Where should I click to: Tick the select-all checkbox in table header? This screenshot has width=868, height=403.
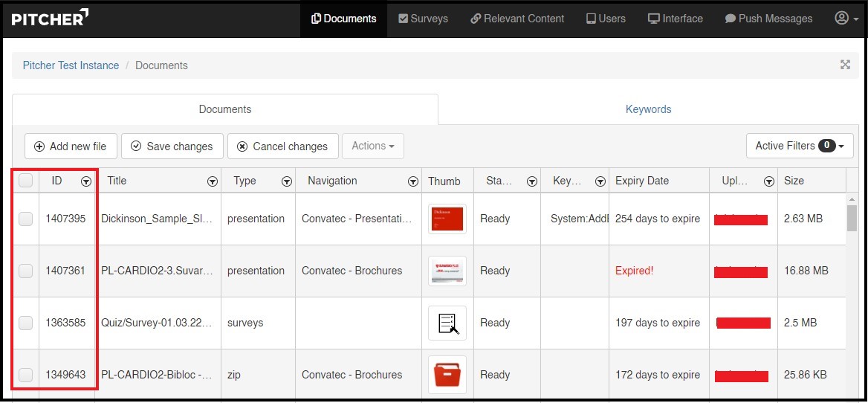[x=25, y=181]
